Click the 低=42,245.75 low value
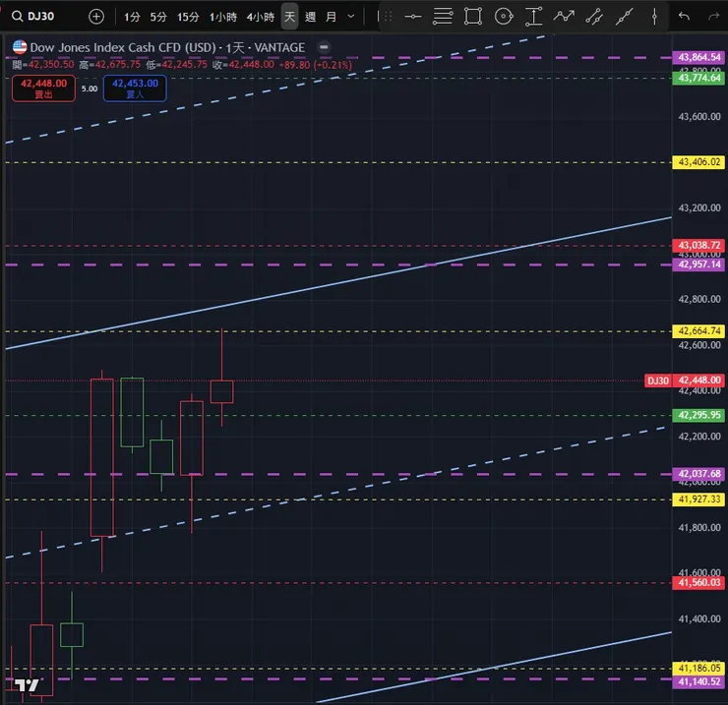Viewport: 728px width, 705px height. (x=176, y=65)
